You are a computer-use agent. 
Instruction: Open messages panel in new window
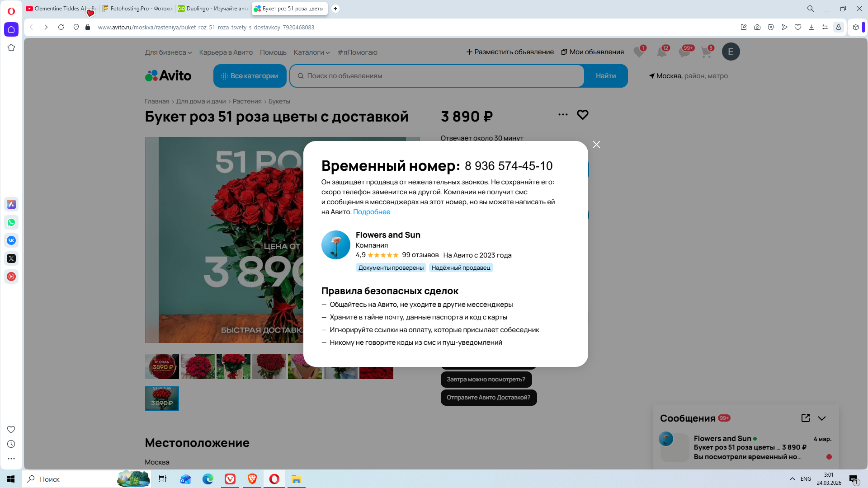click(x=805, y=418)
